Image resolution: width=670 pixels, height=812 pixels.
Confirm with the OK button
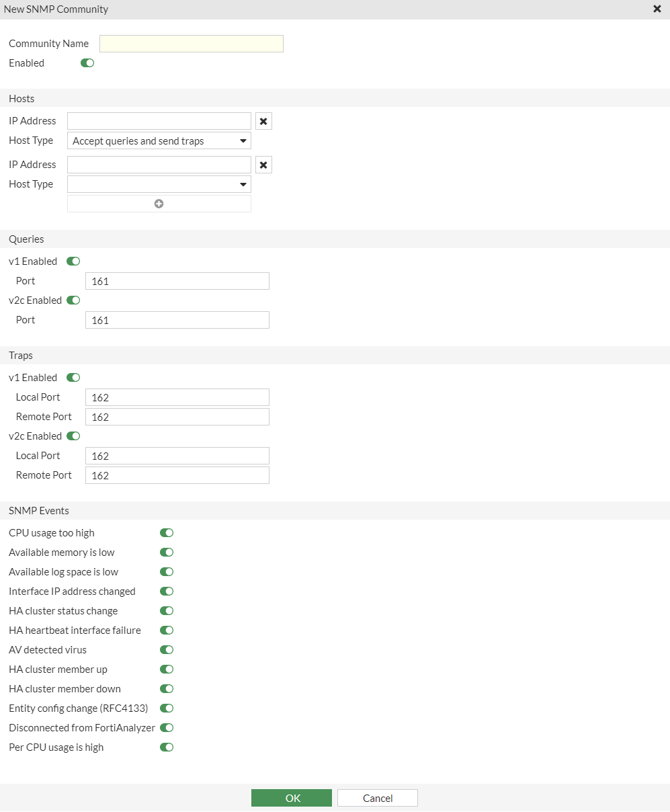click(292, 798)
